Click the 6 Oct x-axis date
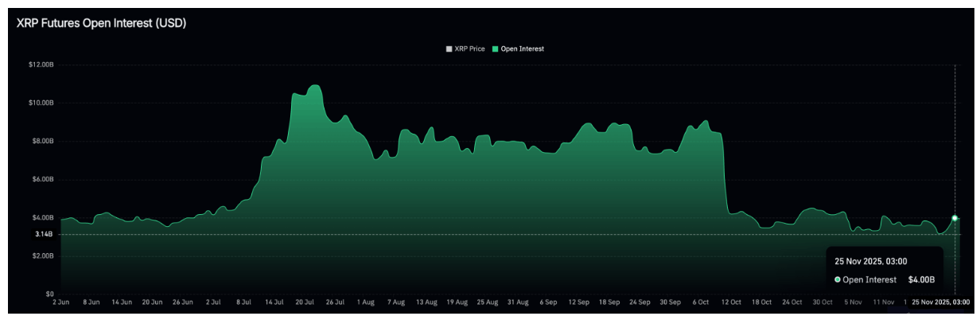 pyautogui.click(x=700, y=302)
